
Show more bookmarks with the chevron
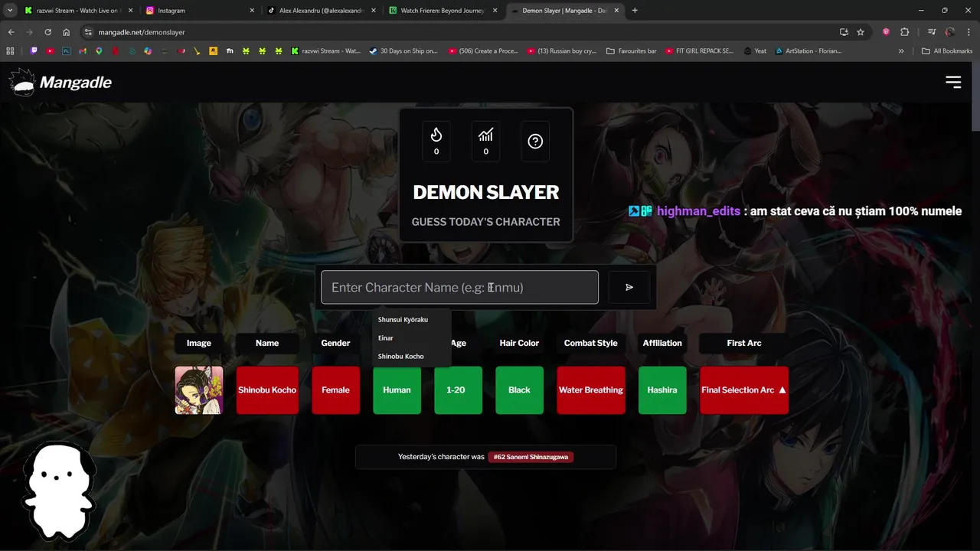[901, 51]
